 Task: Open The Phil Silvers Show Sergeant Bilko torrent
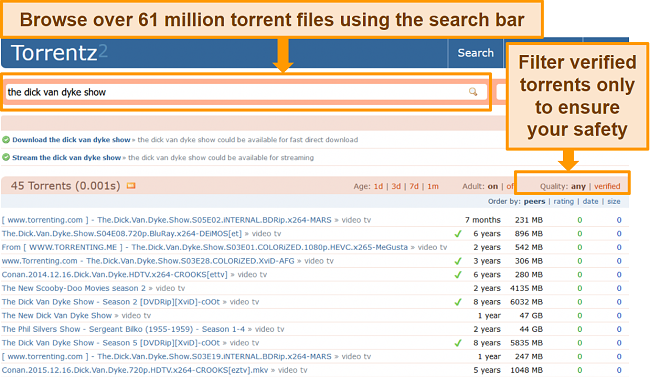pyautogui.click(x=123, y=329)
